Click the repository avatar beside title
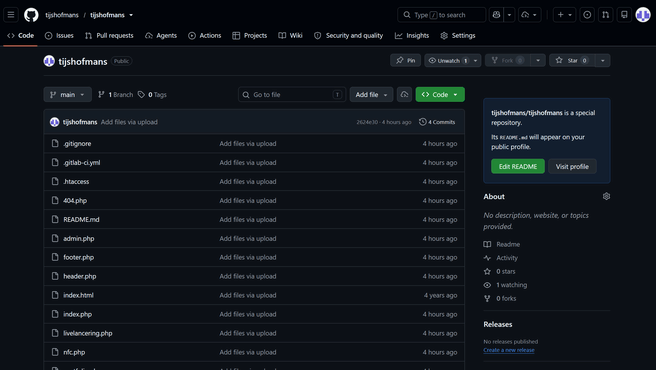656x370 pixels. point(49,61)
